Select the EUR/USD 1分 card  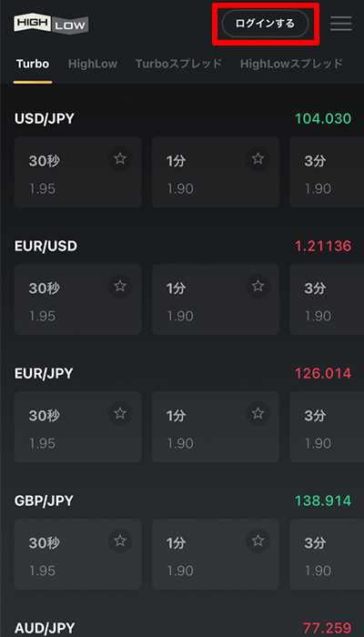216,299
